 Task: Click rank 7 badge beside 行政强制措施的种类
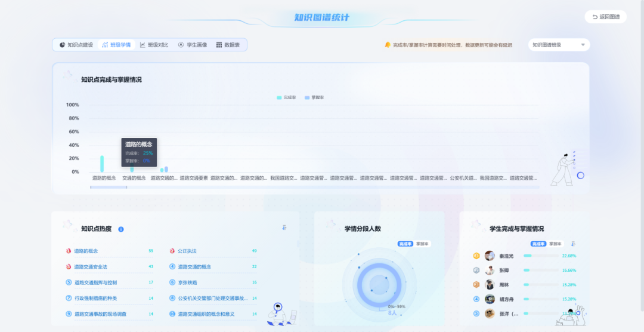(x=69, y=299)
